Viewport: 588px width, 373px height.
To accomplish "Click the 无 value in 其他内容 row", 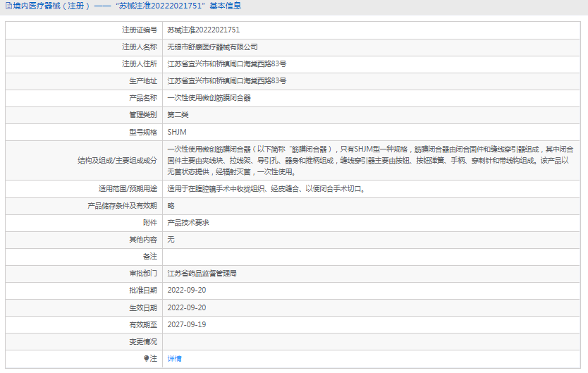I will pos(171,240).
